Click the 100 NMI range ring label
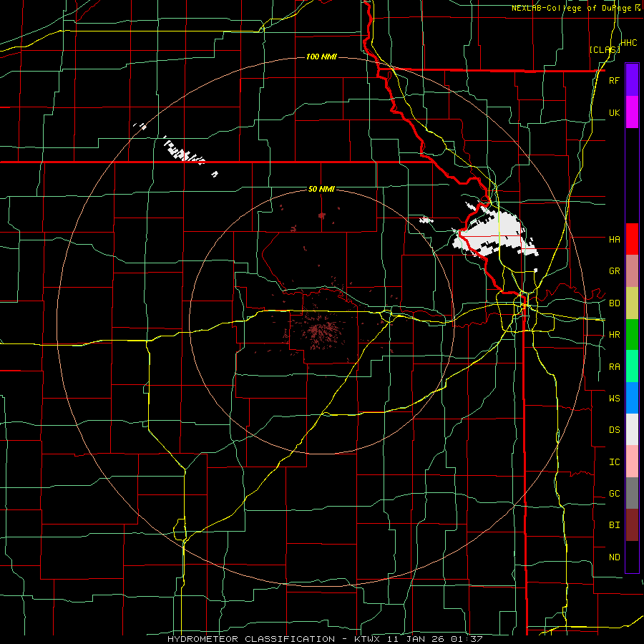This screenshot has width=644, height=644. (x=321, y=57)
